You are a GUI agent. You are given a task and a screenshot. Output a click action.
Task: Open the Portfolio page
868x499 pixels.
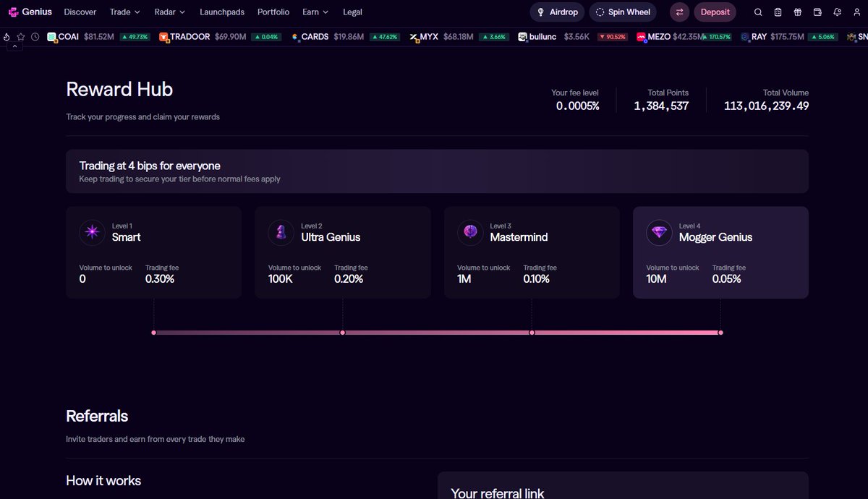(273, 12)
